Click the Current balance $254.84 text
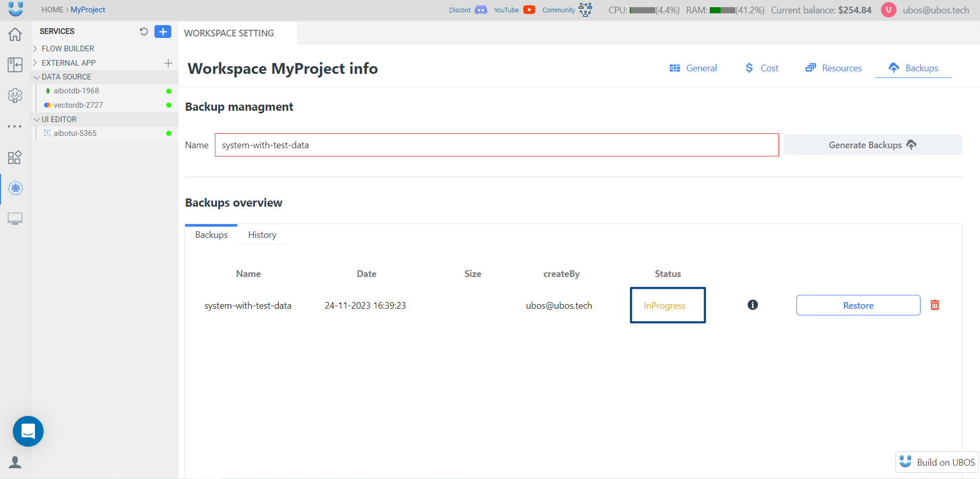 click(x=821, y=10)
